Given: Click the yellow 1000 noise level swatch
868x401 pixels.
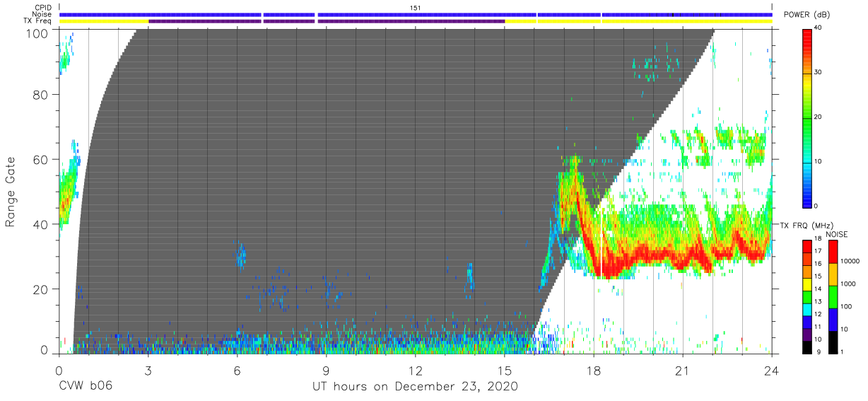Looking at the screenshot, I should click(833, 274).
